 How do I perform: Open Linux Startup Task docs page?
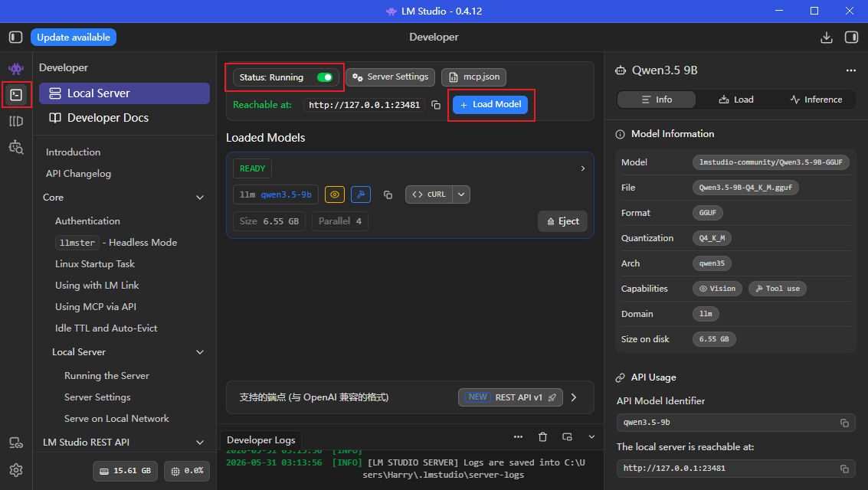coord(95,264)
